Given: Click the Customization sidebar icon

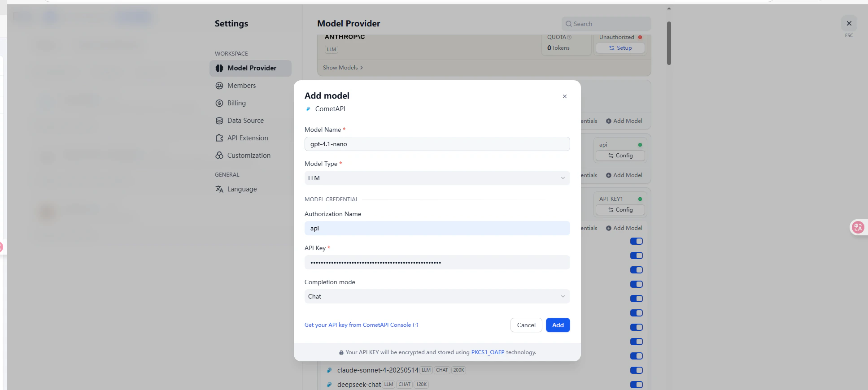Looking at the screenshot, I should pyautogui.click(x=219, y=156).
